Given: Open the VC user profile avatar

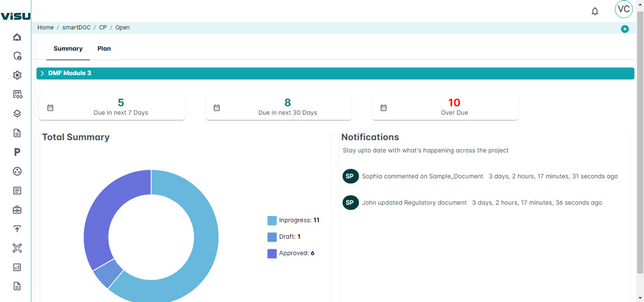Looking at the screenshot, I should 624,9.
